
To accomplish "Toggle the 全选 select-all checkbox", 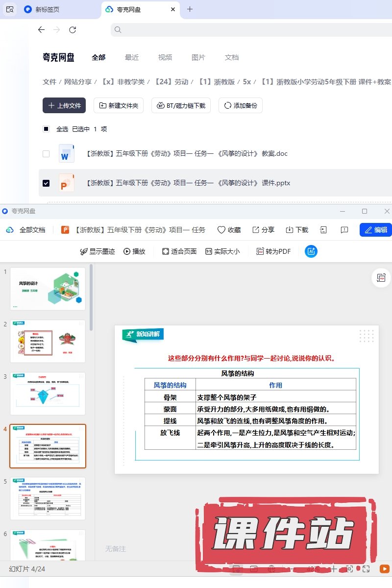I will tap(46, 129).
